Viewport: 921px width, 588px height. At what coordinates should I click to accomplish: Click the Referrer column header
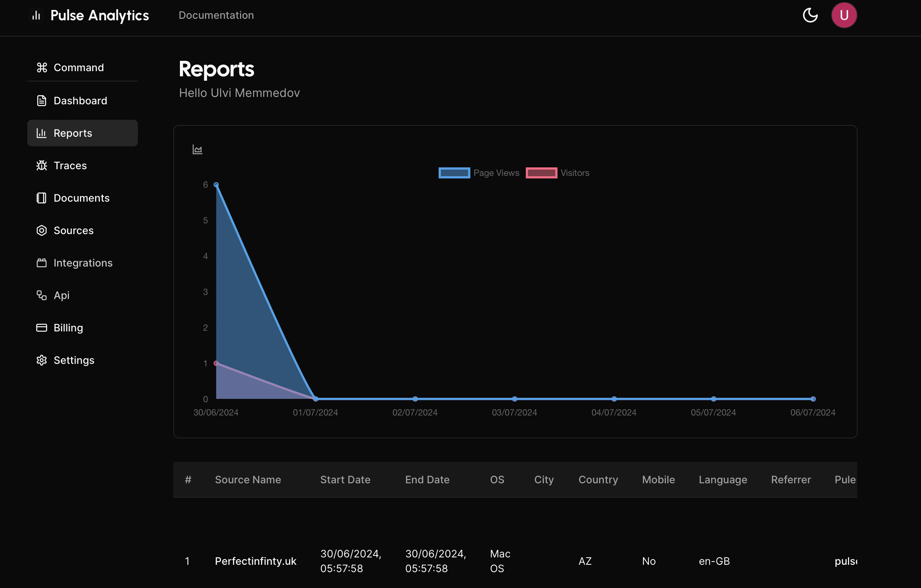point(791,480)
